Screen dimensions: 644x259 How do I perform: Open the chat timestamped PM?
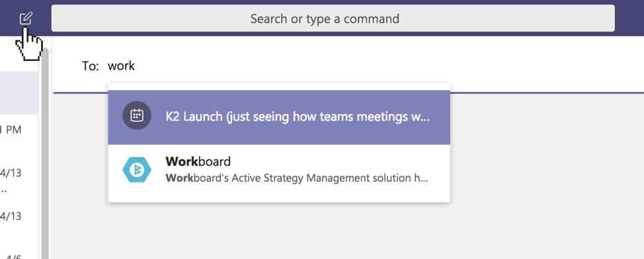19,136
